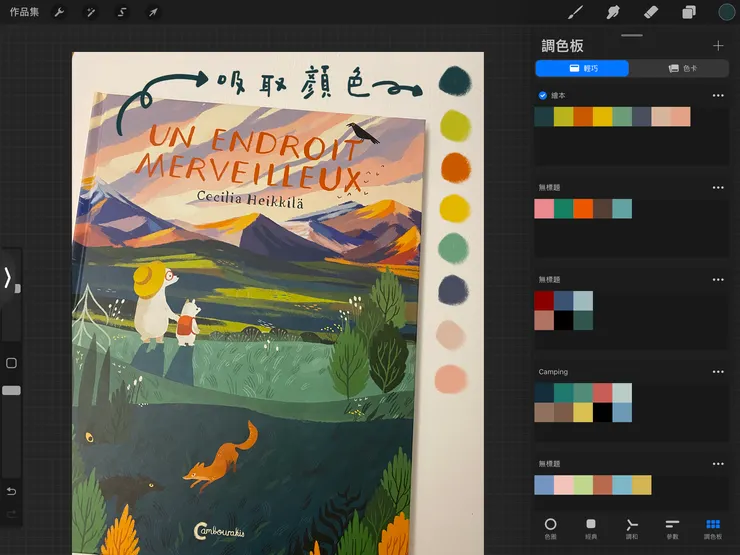Open options menu for Camping palette
Viewport: 740px width, 555px height.
tap(718, 371)
